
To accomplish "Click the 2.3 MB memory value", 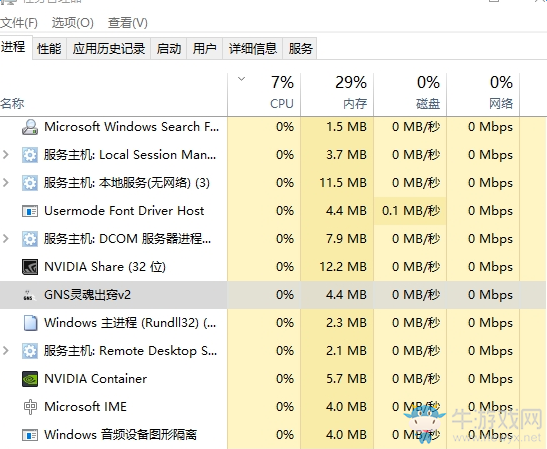I will tap(346, 323).
